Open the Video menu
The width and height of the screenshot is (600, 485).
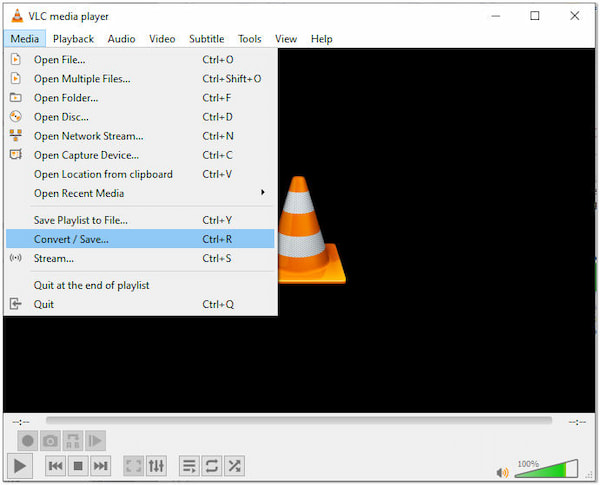162,39
